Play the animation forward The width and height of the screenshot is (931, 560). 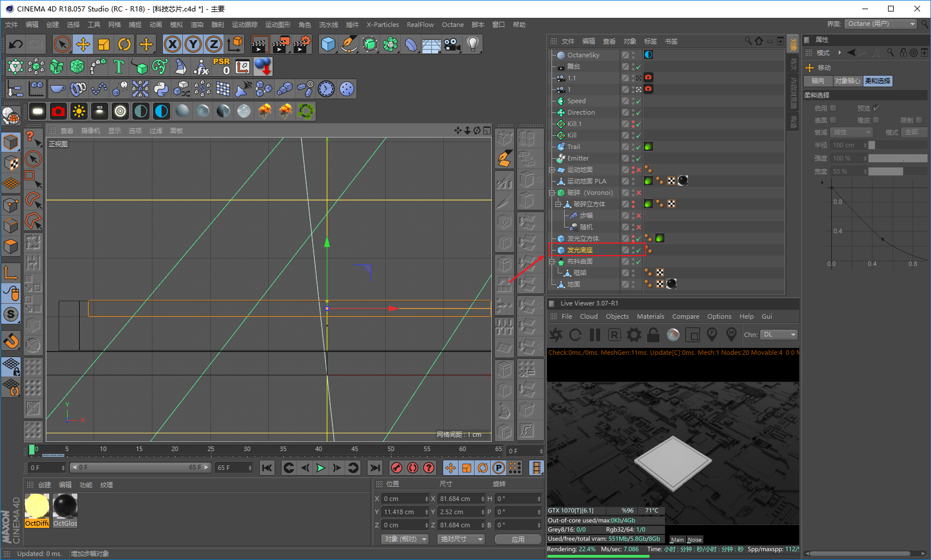pyautogui.click(x=320, y=468)
